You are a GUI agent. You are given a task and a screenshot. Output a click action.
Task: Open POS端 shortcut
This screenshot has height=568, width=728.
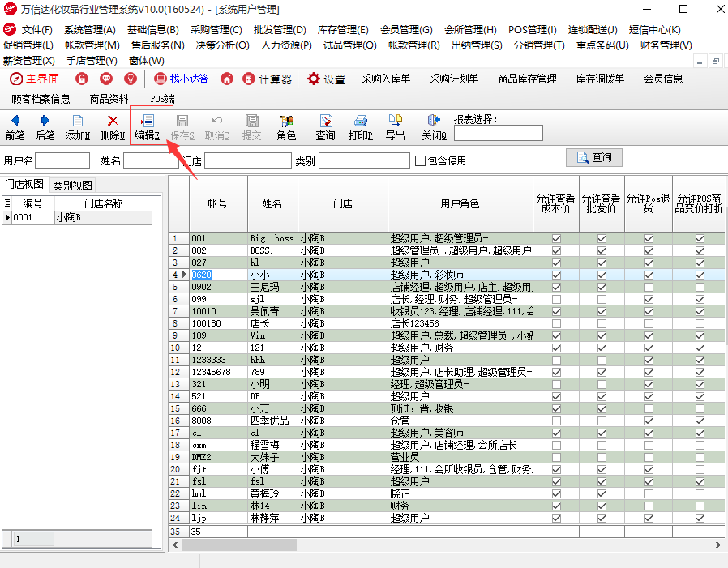(x=162, y=99)
